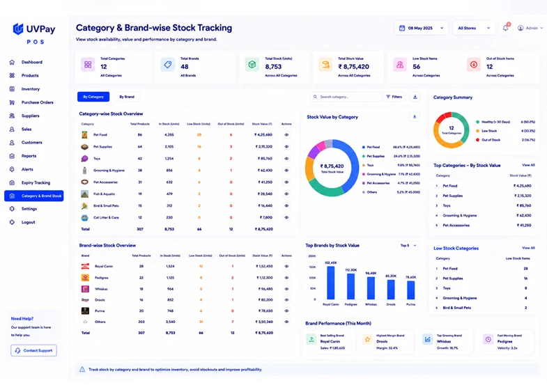Click the Royal Canin brand logo

point(85,266)
